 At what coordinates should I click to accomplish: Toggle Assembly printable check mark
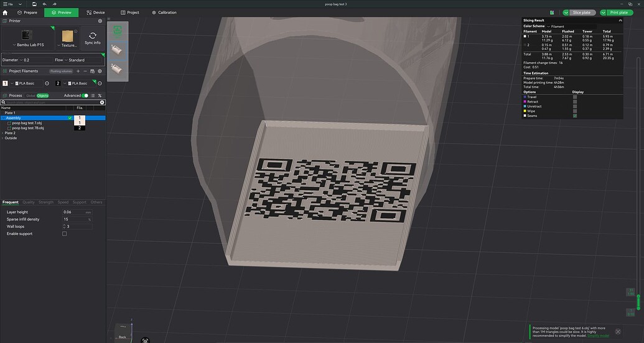(70, 118)
